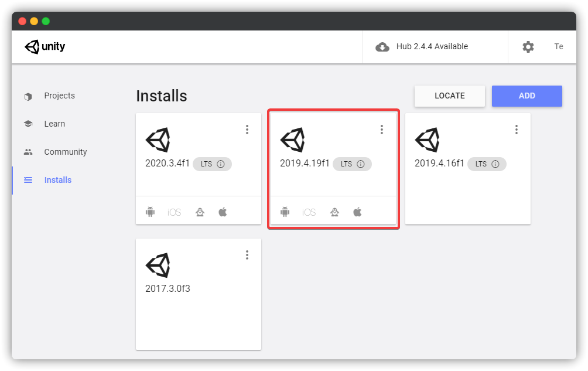Click the 2020.3.4f1 version text
This screenshot has width=588, height=371.
tap(167, 163)
